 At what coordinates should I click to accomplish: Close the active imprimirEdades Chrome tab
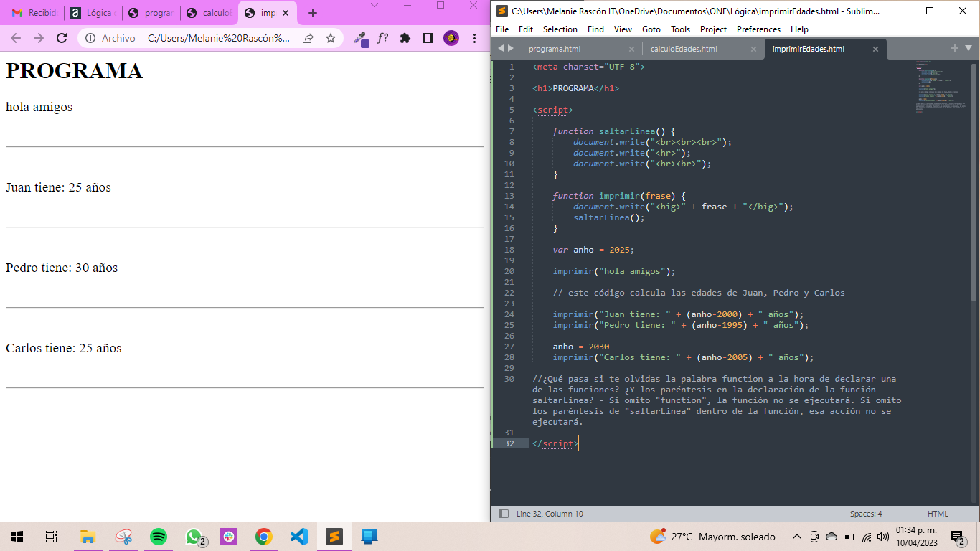click(x=286, y=13)
